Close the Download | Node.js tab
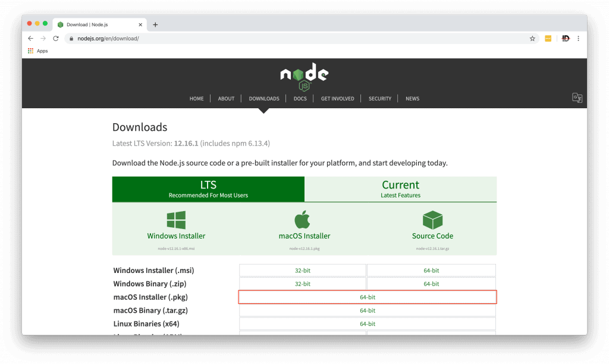609x364 pixels. tap(140, 24)
